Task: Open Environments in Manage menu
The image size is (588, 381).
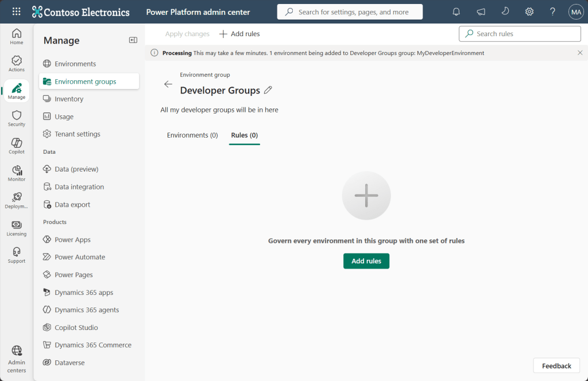Action: click(89, 64)
